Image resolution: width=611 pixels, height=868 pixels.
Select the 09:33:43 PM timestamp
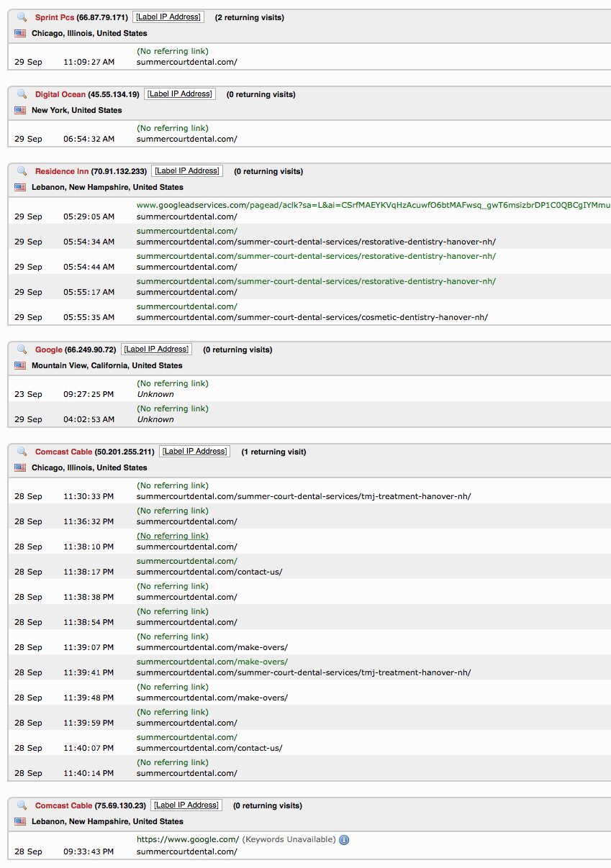pos(89,851)
